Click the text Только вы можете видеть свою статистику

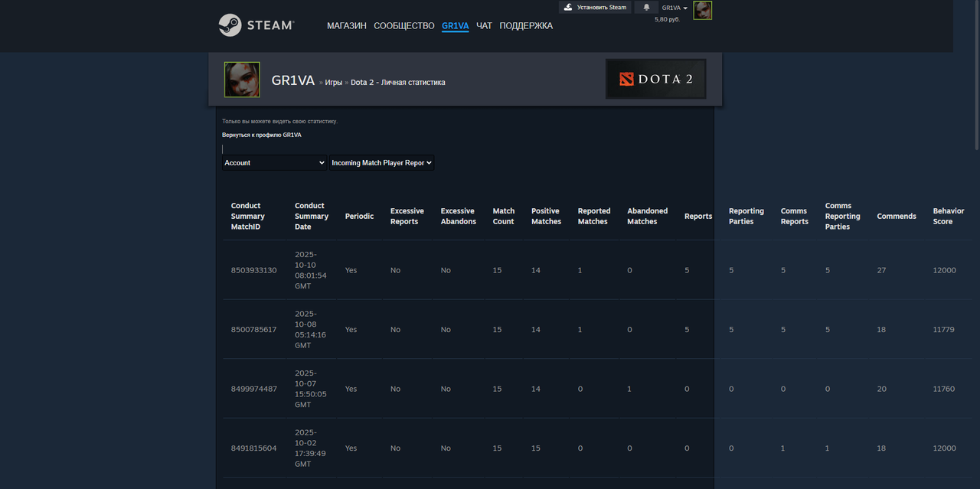279,121
